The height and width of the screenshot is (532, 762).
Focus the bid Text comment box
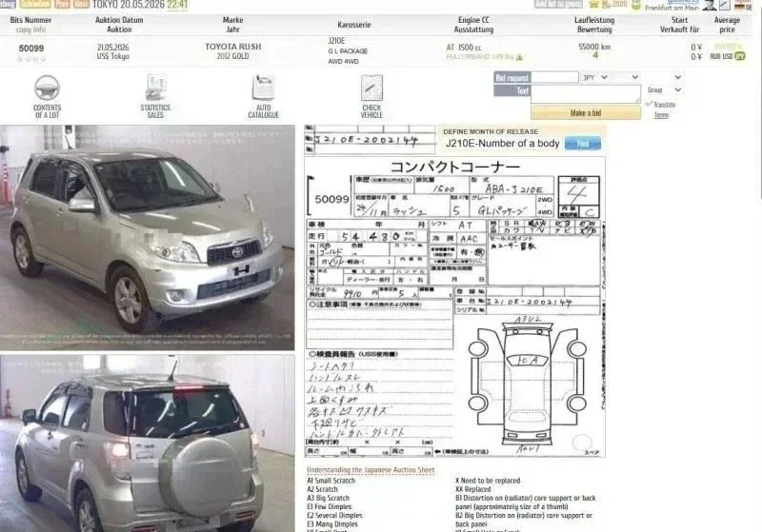586,93
